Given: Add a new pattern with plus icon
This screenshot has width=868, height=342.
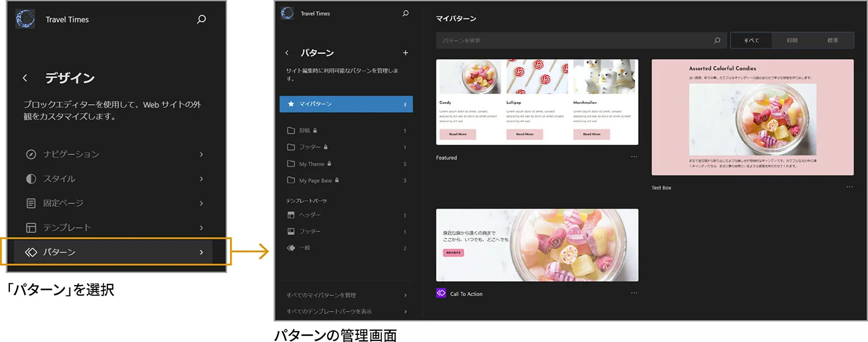Looking at the screenshot, I should [x=405, y=53].
